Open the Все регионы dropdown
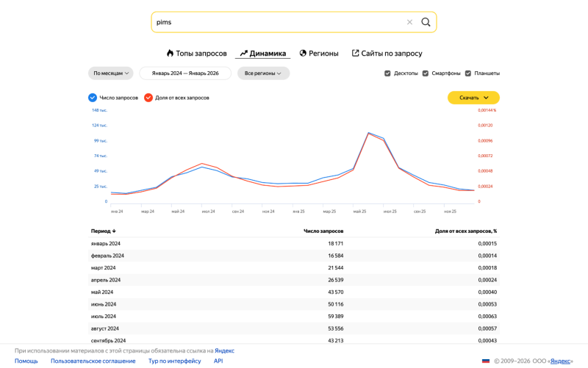 point(263,73)
